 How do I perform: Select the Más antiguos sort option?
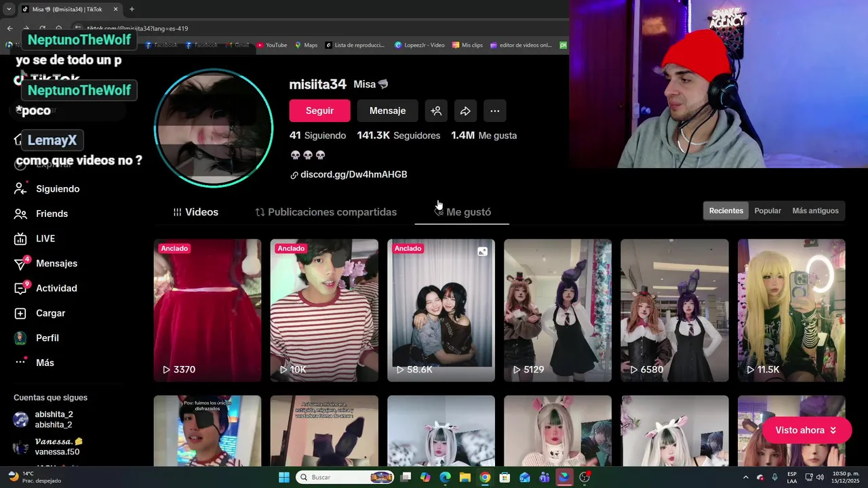815,211
